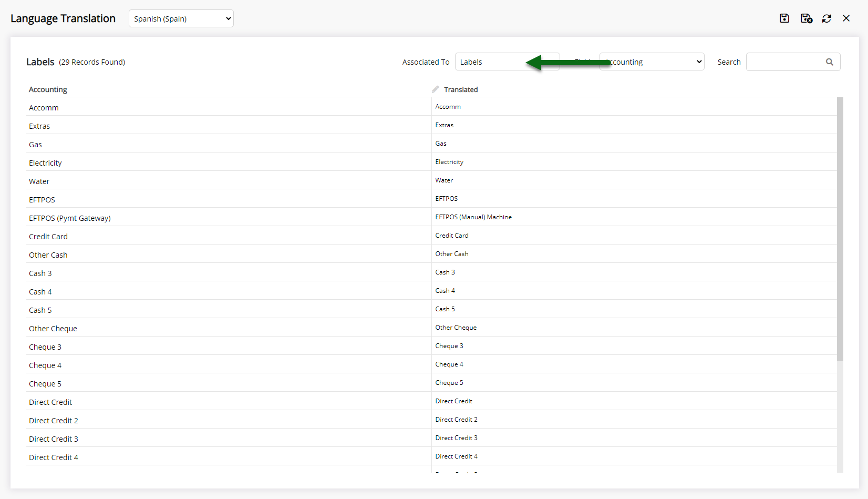Edit the translated value for Direct Credit
Image resolution: width=868 pixels, height=499 pixels.
point(634,401)
